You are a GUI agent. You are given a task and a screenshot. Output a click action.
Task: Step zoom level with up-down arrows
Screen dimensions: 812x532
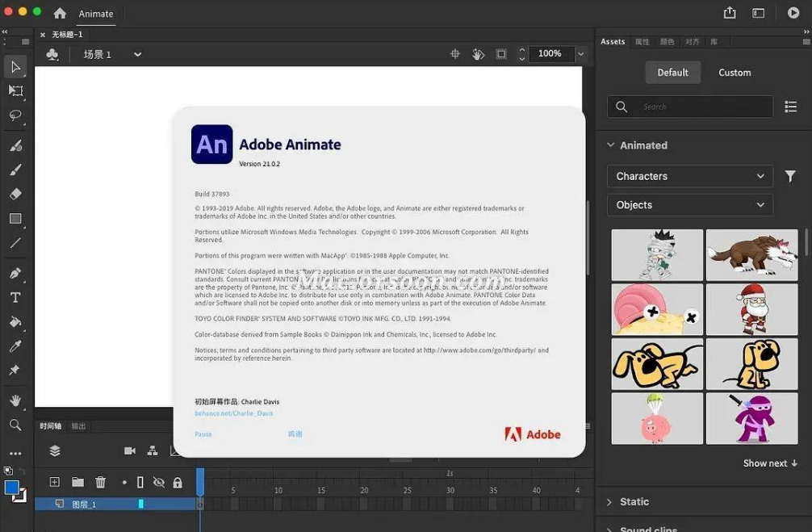pyautogui.click(x=522, y=54)
